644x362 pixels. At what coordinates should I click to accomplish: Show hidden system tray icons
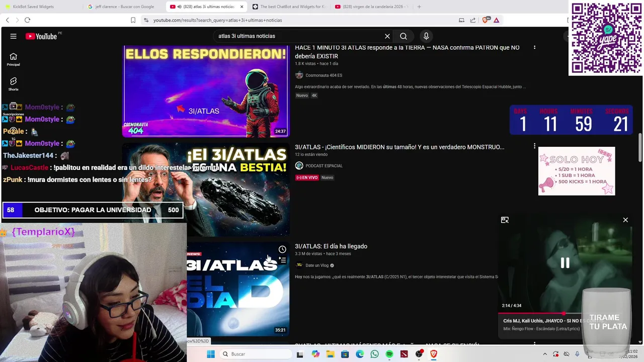point(545,354)
